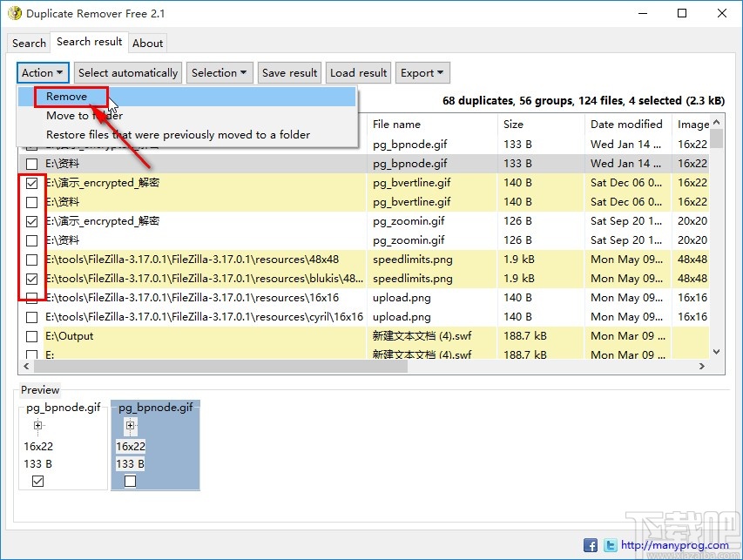Click the Select automatically button
This screenshot has width=743, height=560.
tap(128, 73)
